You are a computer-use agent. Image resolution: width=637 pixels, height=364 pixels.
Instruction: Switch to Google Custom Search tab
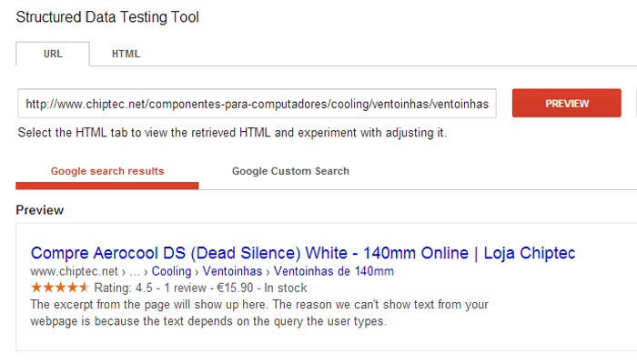[x=290, y=171]
